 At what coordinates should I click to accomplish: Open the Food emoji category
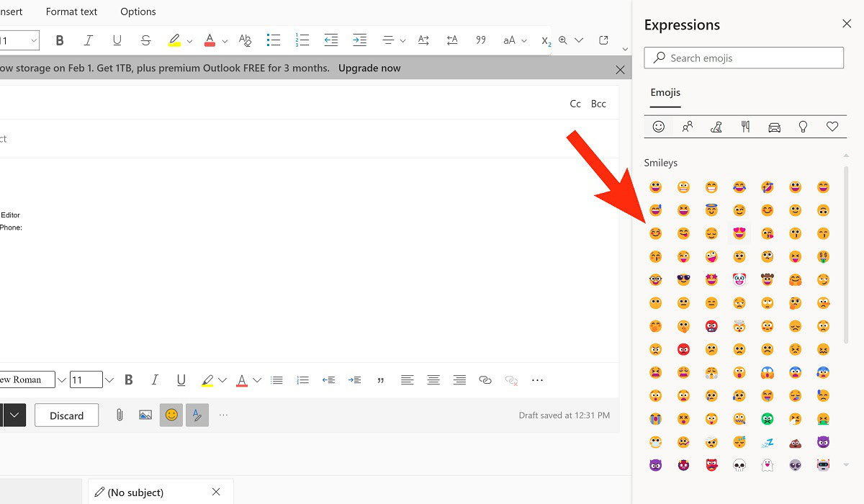coord(745,127)
